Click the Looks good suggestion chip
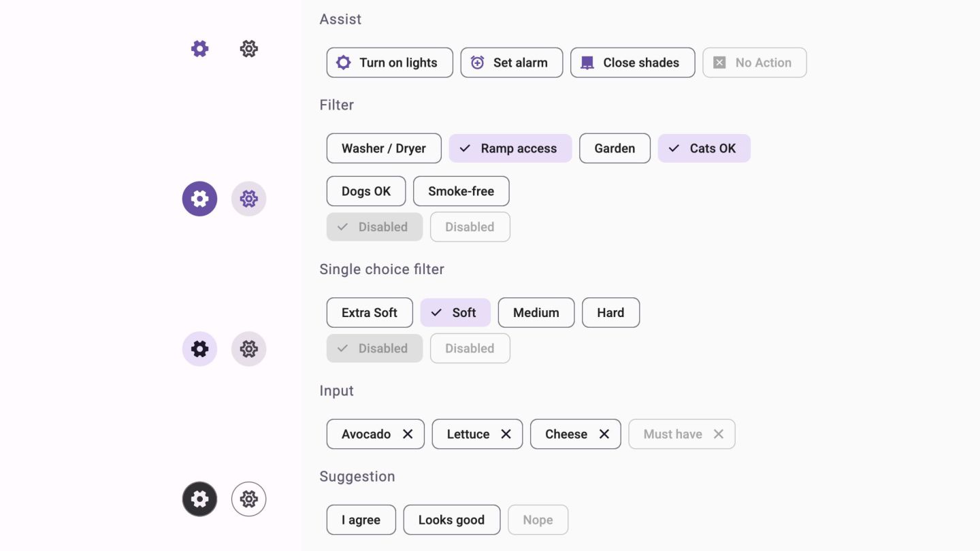This screenshot has height=551, width=980. pos(451,520)
